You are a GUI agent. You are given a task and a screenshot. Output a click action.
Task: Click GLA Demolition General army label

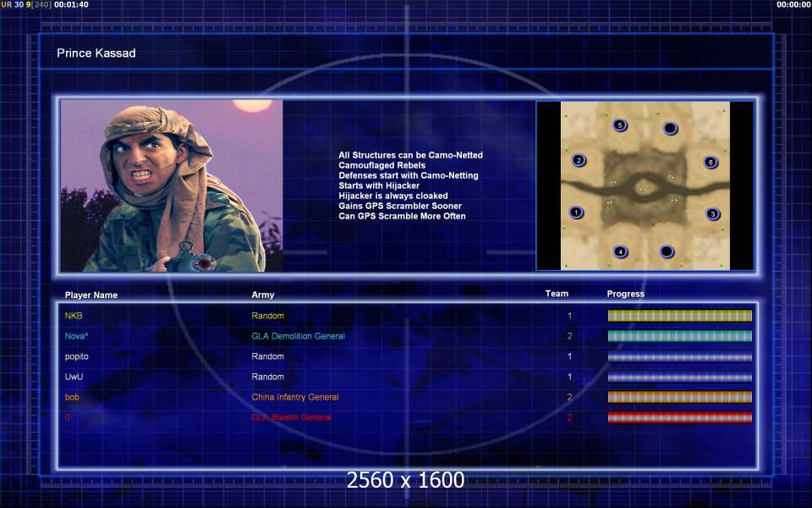[x=298, y=336]
